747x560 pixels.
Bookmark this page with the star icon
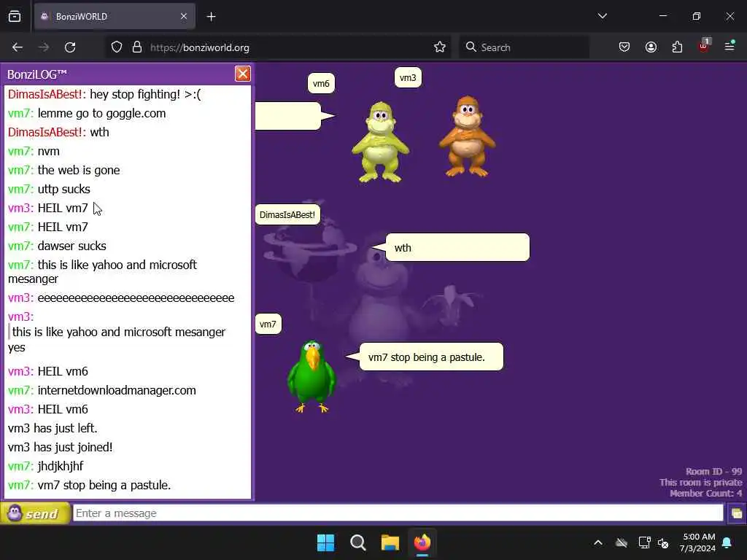pos(440,47)
